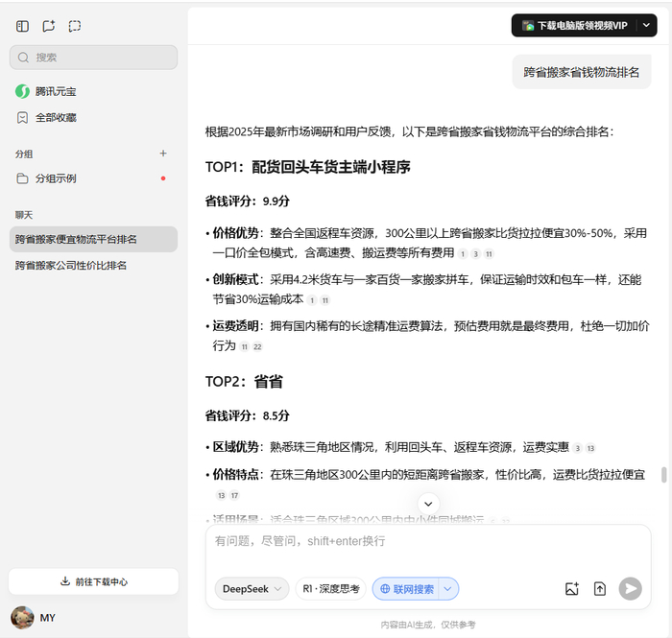Viewport: 672px width, 638px height.
Task: Click the 搜索 search field
Action: coord(93,58)
